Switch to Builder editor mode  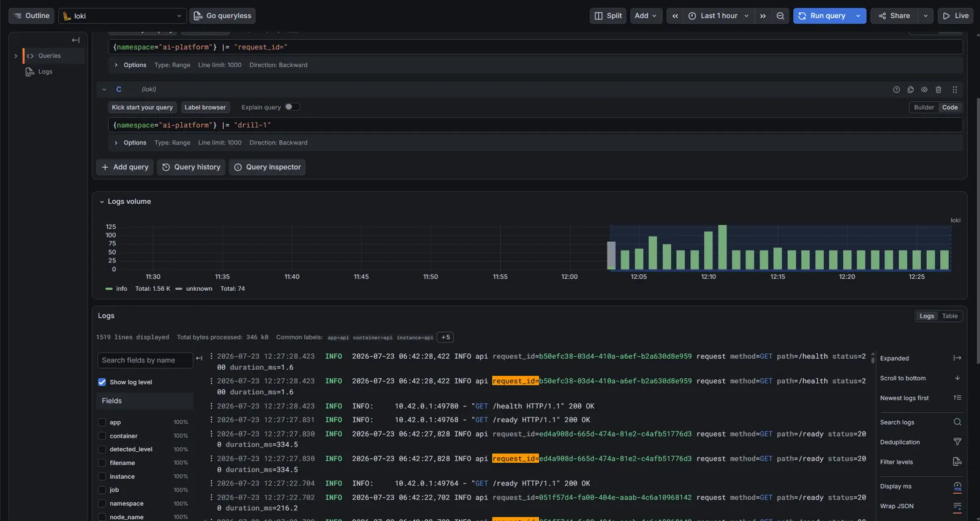coord(924,107)
